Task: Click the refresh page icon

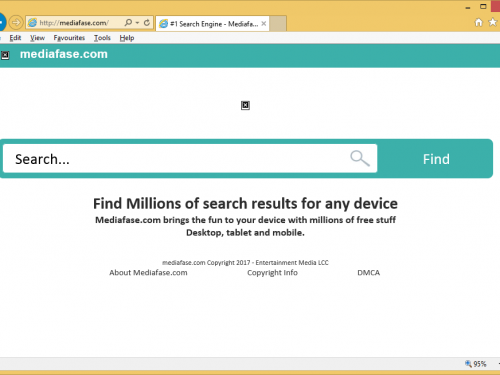Action: 147,23
